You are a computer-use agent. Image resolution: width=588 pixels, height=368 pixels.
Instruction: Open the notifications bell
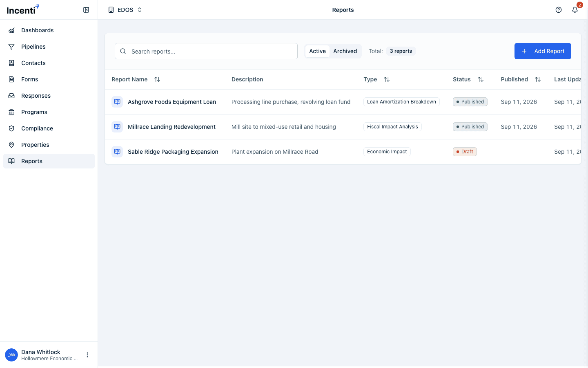click(575, 10)
